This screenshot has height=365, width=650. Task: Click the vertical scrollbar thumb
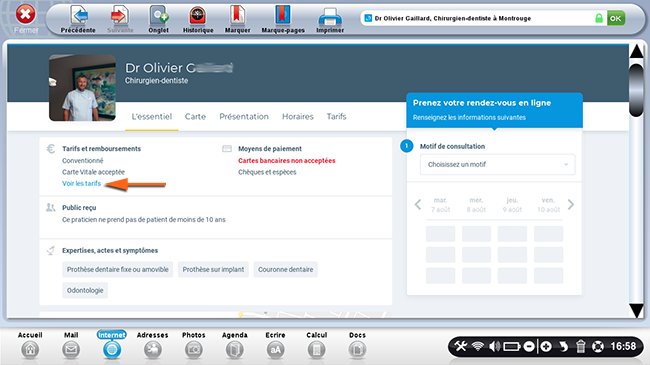coord(636,90)
